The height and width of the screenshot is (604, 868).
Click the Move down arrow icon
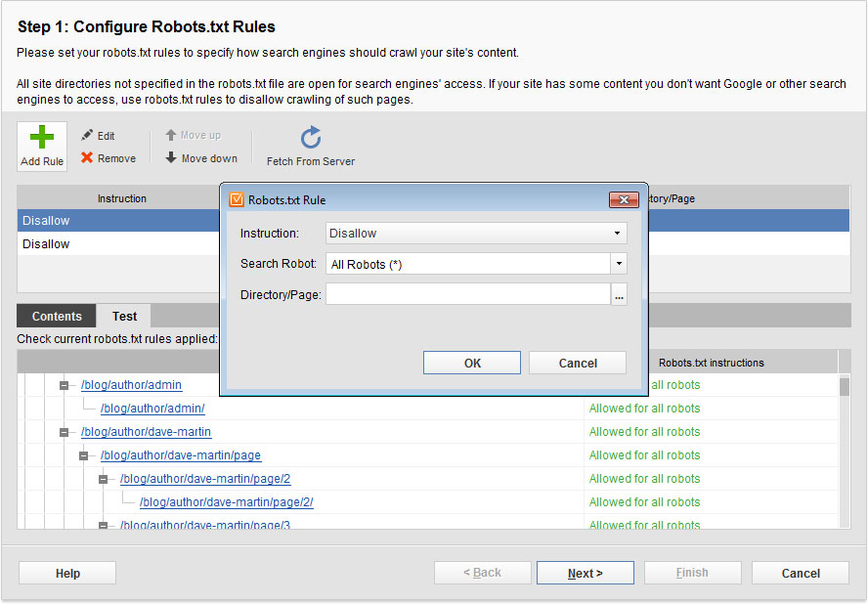click(171, 158)
